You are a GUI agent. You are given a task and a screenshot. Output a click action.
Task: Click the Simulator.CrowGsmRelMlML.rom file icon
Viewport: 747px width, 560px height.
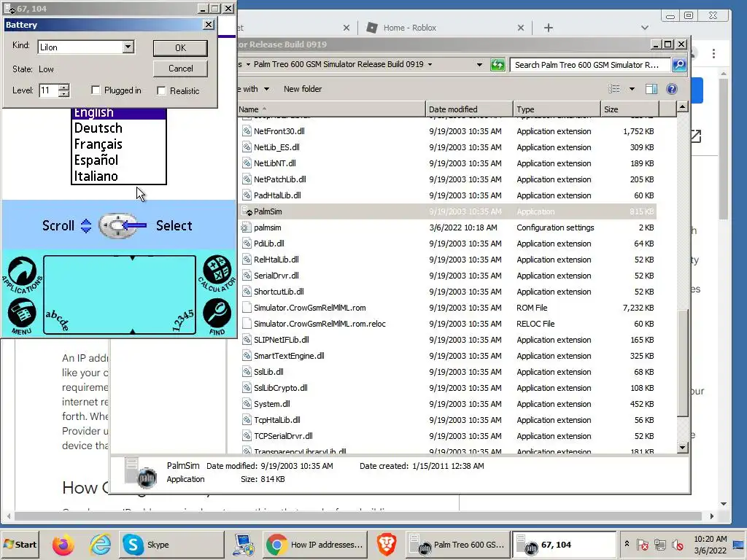tap(247, 308)
